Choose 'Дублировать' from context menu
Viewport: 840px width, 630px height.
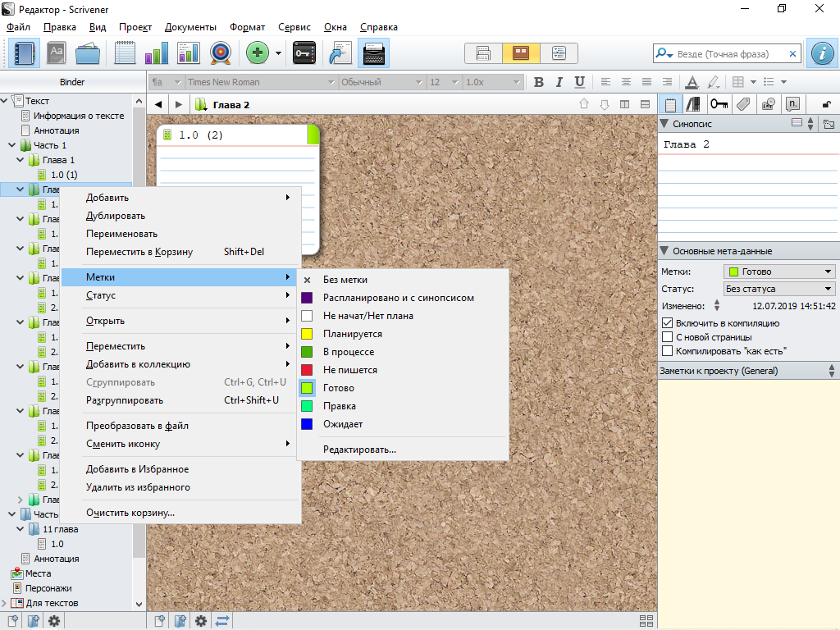[x=116, y=216]
